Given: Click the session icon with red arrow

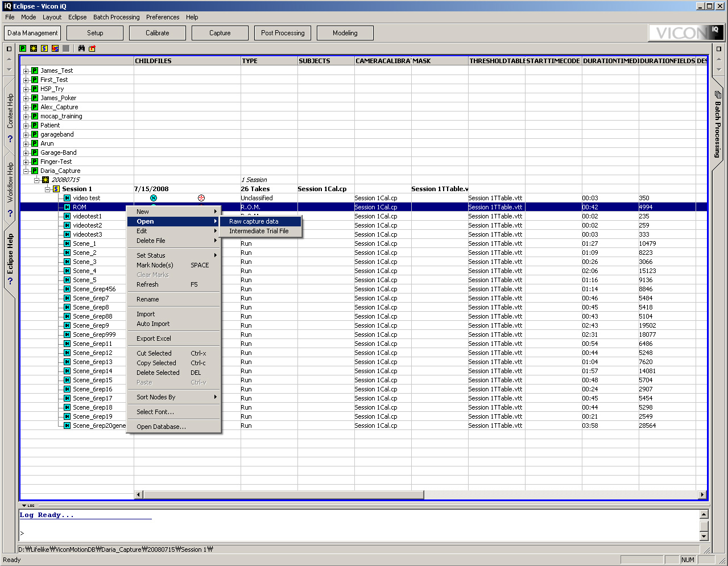Looking at the screenshot, I should click(55, 48).
